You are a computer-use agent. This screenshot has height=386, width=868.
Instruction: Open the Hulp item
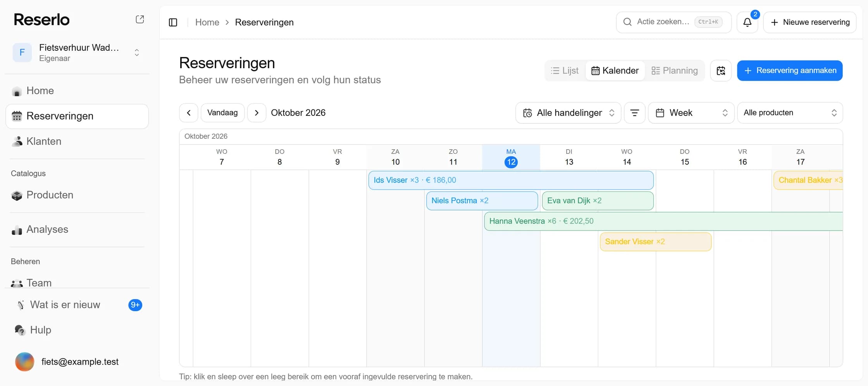77,330
